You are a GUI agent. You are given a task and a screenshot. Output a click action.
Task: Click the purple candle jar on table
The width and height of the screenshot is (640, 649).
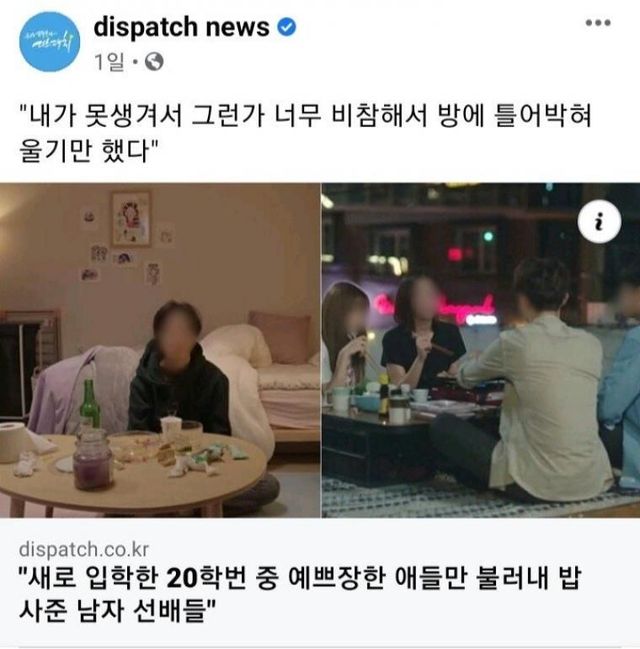point(92,459)
